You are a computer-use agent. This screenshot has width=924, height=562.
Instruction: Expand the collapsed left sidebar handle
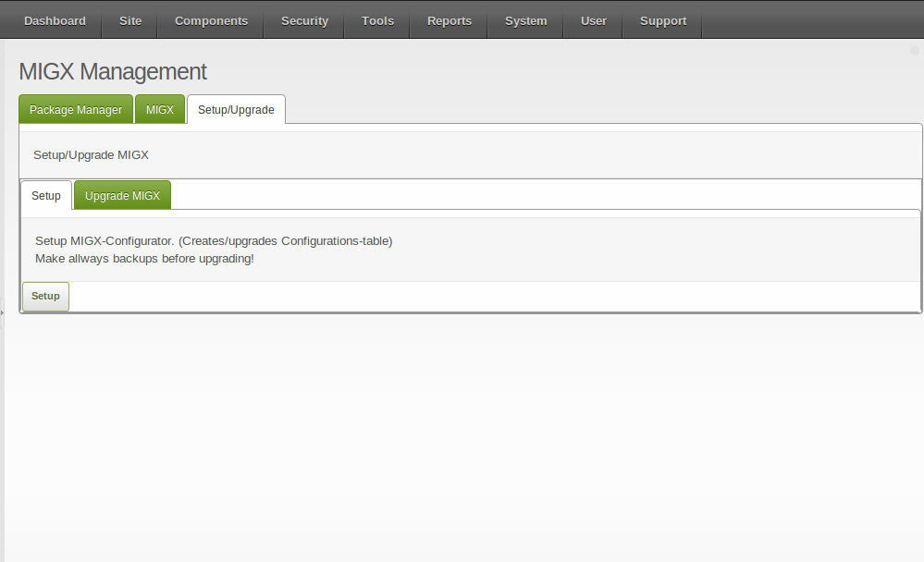click(x=2, y=312)
